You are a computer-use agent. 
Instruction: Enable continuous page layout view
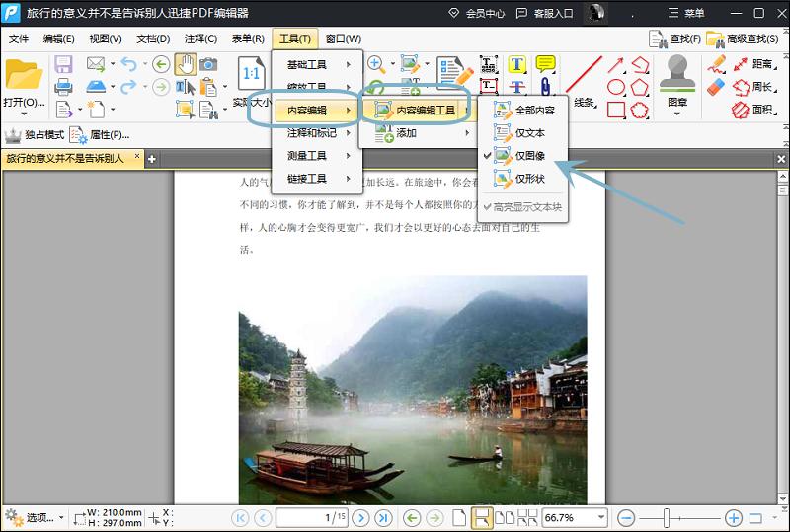481,517
